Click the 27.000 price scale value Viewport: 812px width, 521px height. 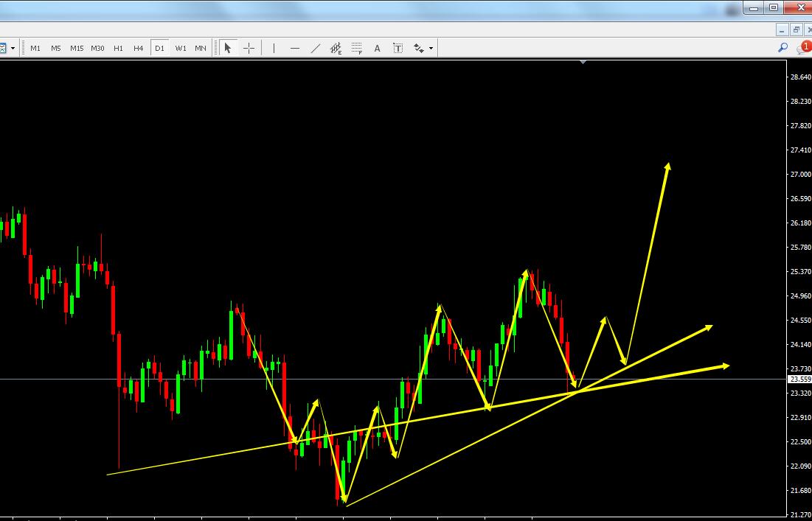801,175
